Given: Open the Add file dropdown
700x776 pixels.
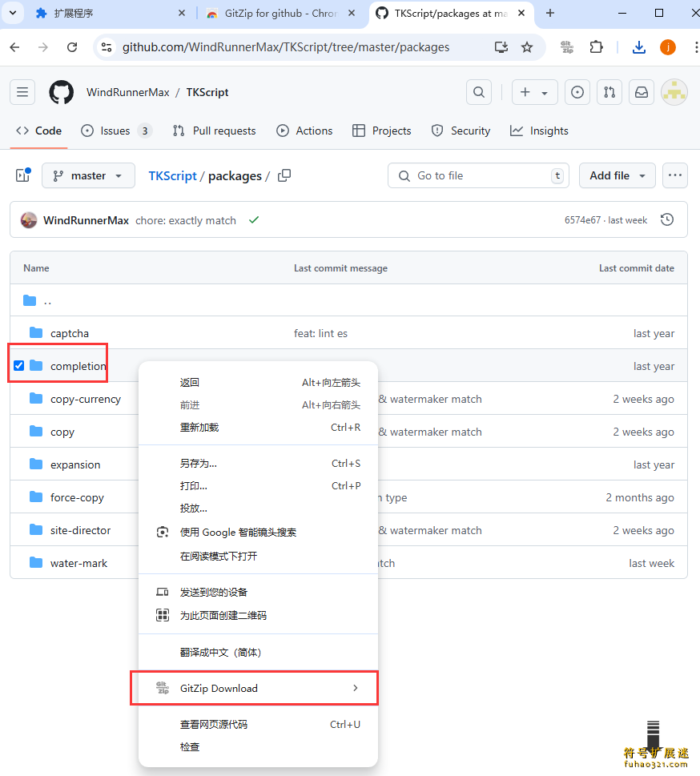Looking at the screenshot, I should click(x=617, y=175).
